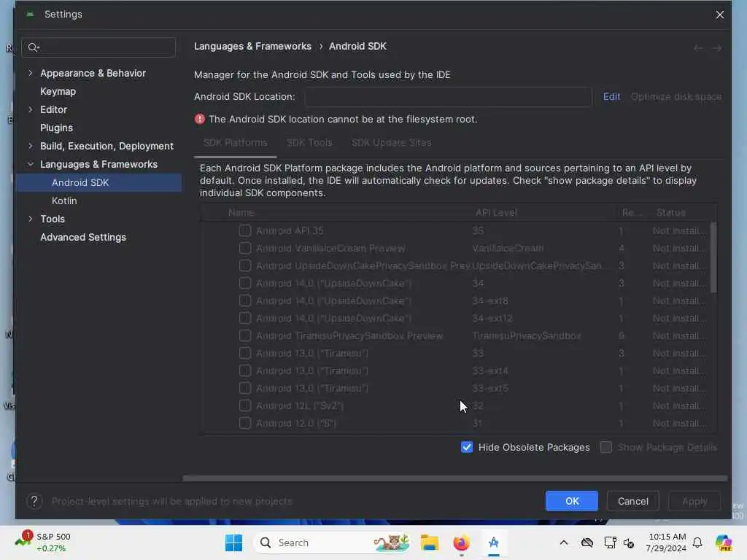The width and height of the screenshot is (747, 560).
Task: Switch to SDK Tools tab
Action: pyautogui.click(x=309, y=142)
